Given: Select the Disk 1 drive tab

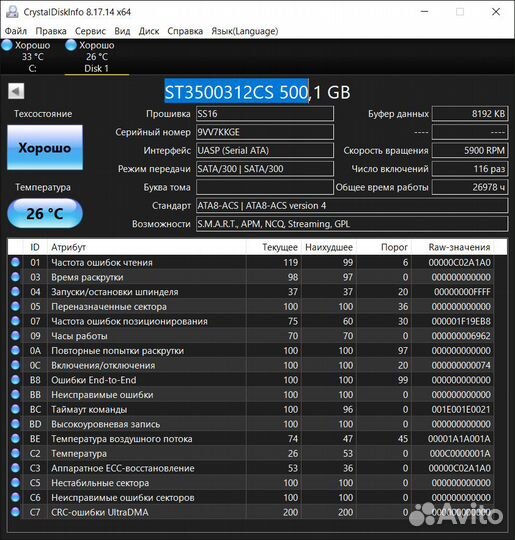Looking at the screenshot, I should click(96, 56).
